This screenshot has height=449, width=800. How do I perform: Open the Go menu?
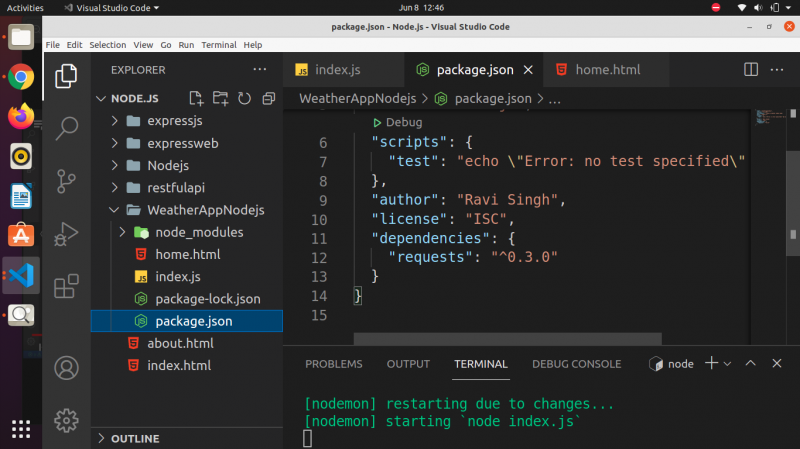(x=166, y=45)
